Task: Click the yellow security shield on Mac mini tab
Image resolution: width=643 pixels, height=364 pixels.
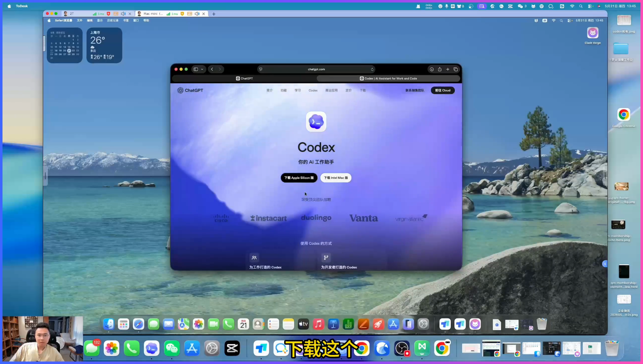Action: [182, 14]
